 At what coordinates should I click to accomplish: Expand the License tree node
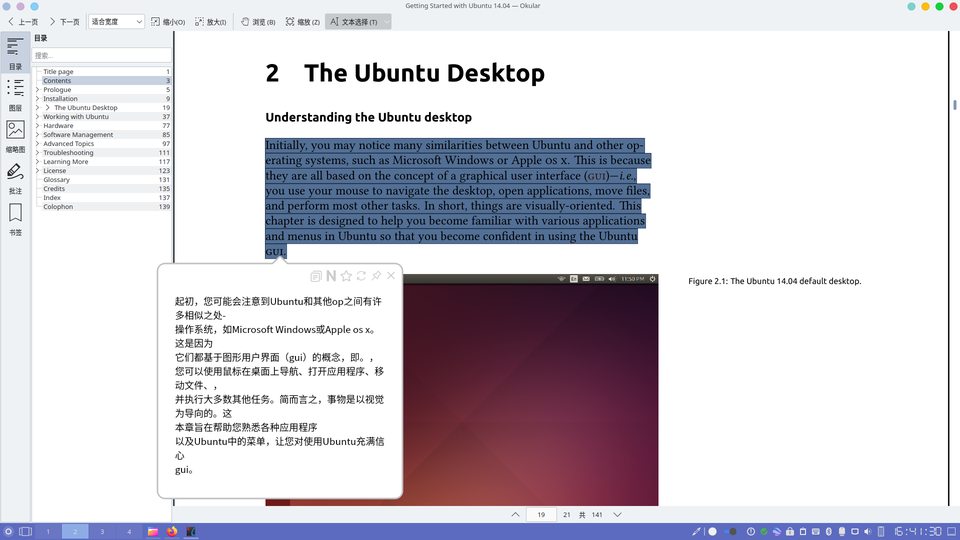click(37, 171)
